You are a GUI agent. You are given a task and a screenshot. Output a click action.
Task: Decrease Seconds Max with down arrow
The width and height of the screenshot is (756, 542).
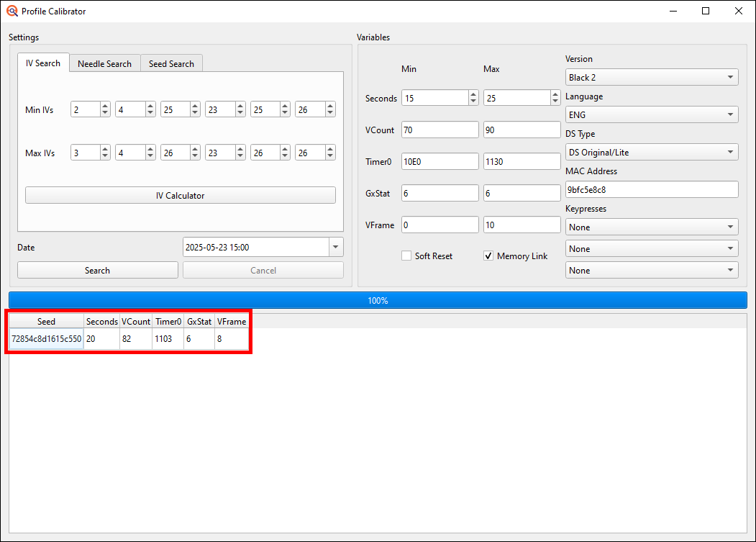click(555, 101)
